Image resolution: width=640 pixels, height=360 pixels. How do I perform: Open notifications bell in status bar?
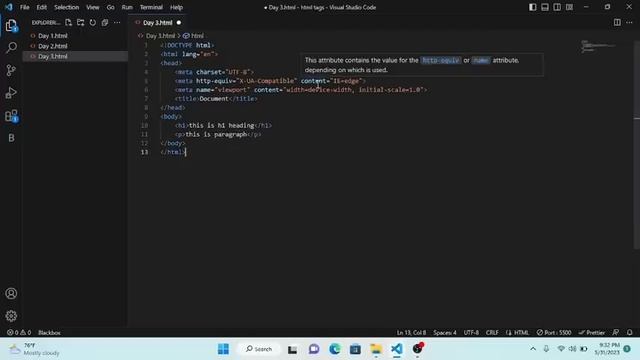coord(629,333)
